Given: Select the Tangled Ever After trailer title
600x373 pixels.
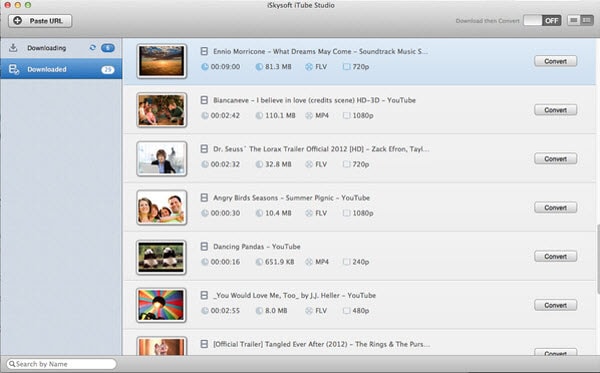Looking at the screenshot, I should [321, 344].
